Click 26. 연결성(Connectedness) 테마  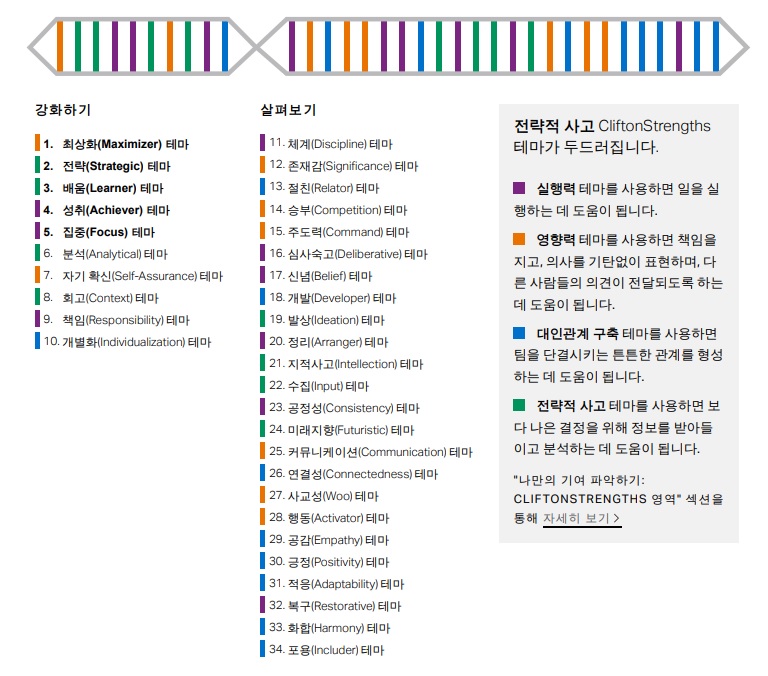pos(349,474)
